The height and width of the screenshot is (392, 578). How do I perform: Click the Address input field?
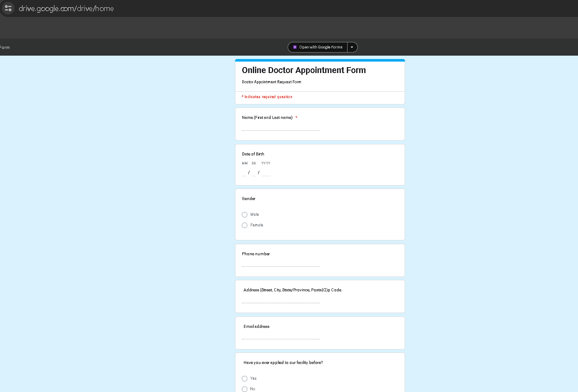280,300
